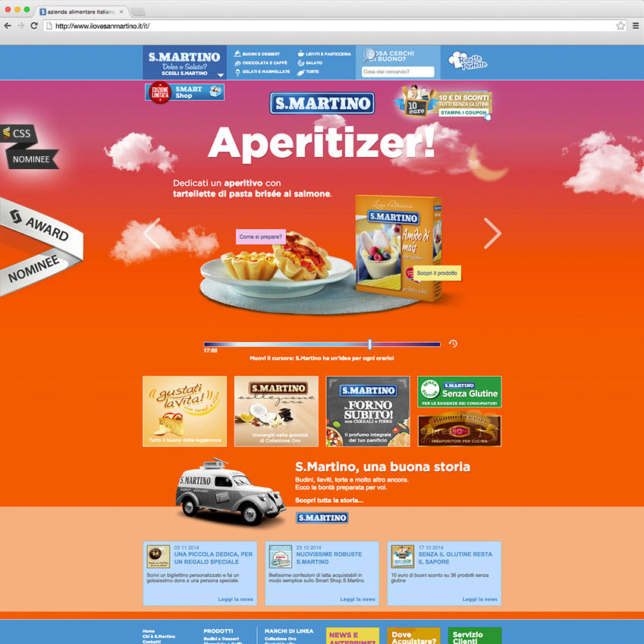The width and height of the screenshot is (644, 644).
Task: Expand the 'Scegli S.Martino' dropdown arrow
Action: pos(221,75)
